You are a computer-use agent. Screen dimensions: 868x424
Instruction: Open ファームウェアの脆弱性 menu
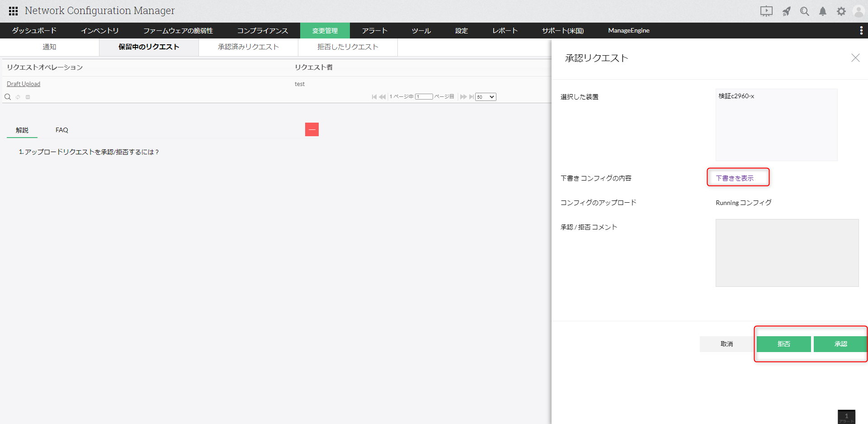tap(178, 30)
